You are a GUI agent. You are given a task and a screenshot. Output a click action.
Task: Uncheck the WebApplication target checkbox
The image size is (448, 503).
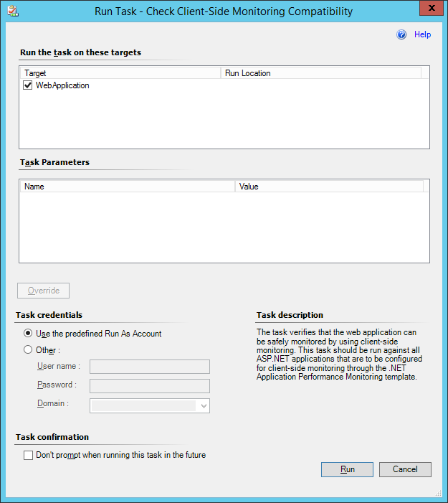pos(28,85)
